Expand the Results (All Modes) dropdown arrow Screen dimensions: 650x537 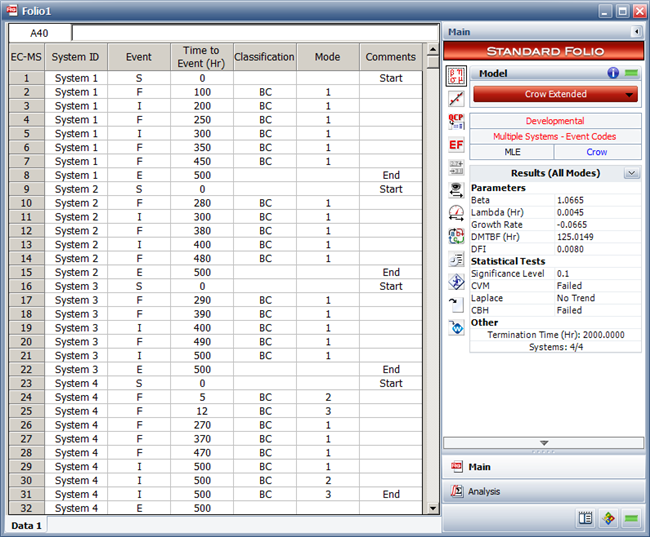[631, 173]
